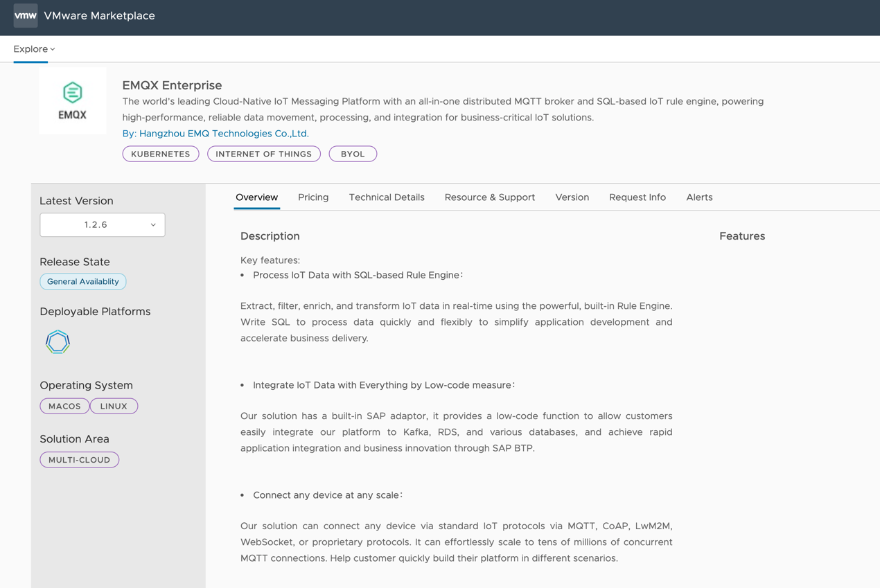Click the EMQX product logo
Viewport: 880px width, 588px height.
pos(73,101)
